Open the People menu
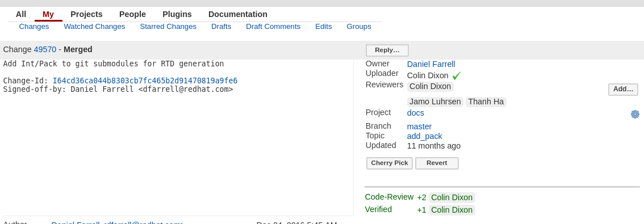644x224 pixels. click(132, 14)
